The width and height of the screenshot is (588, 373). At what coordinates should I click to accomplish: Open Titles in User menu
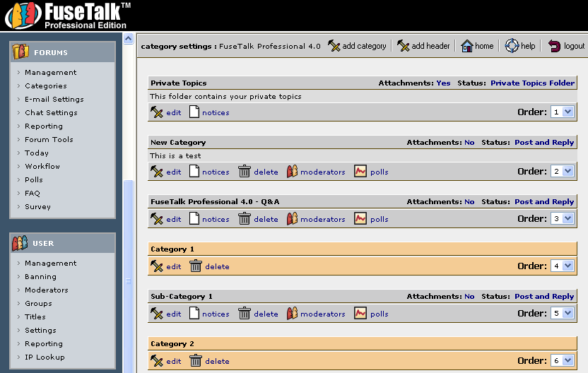point(35,316)
